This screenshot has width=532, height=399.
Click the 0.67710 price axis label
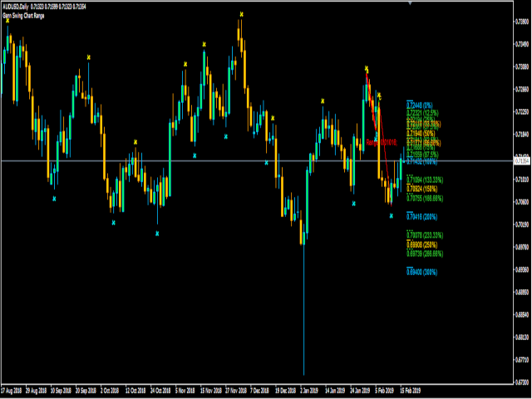click(x=523, y=360)
